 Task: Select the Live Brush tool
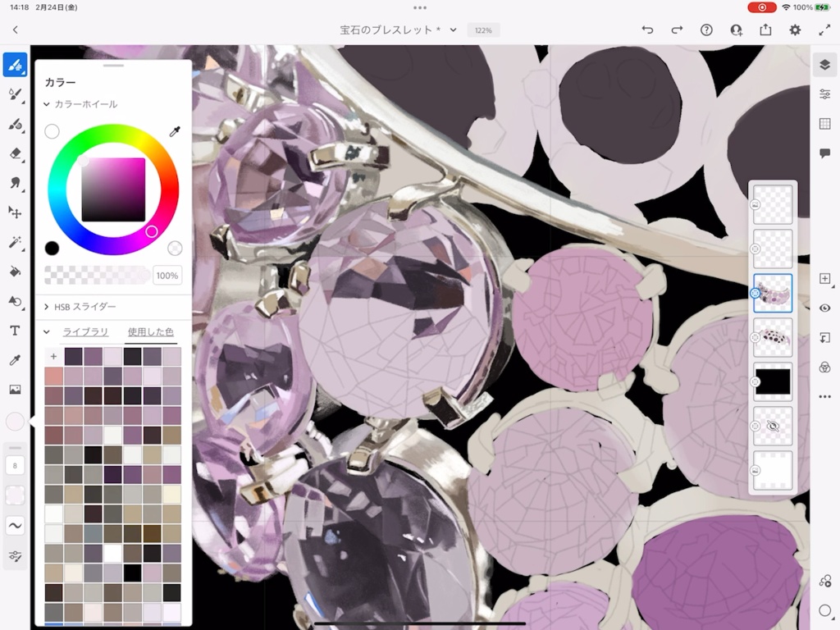(15, 95)
